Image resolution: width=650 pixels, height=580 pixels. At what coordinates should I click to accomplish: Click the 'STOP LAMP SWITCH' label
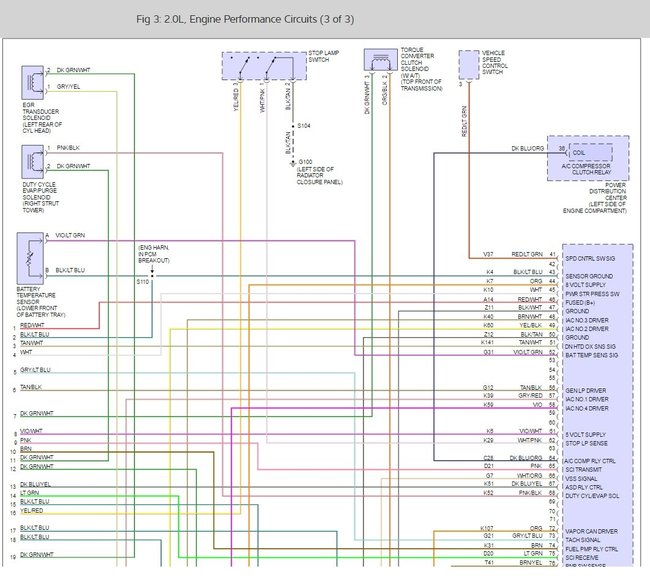(x=324, y=56)
